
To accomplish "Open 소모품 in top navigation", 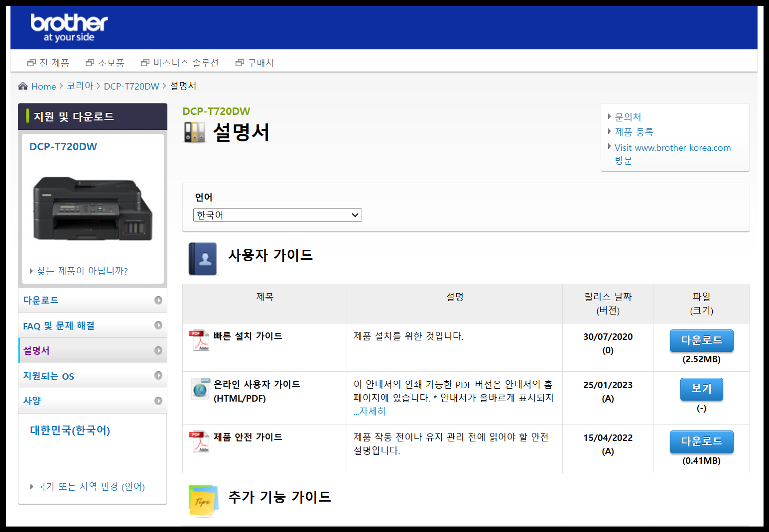I will tap(111, 63).
